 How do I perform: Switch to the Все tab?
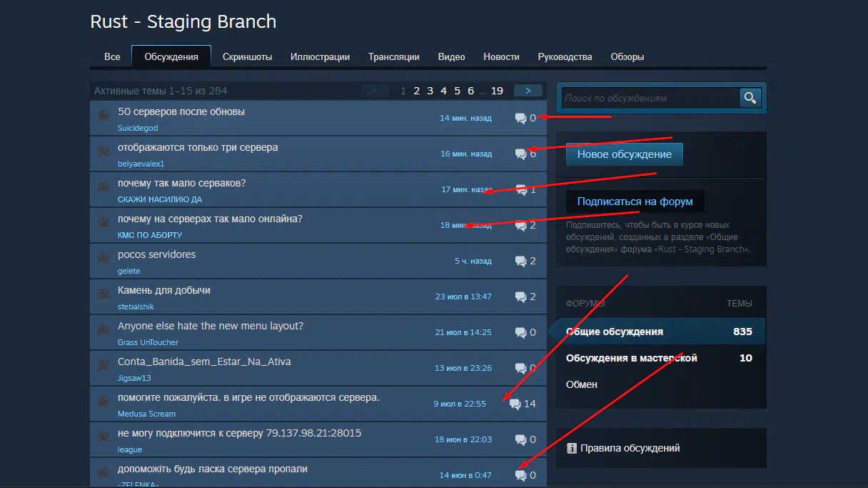pos(112,56)
